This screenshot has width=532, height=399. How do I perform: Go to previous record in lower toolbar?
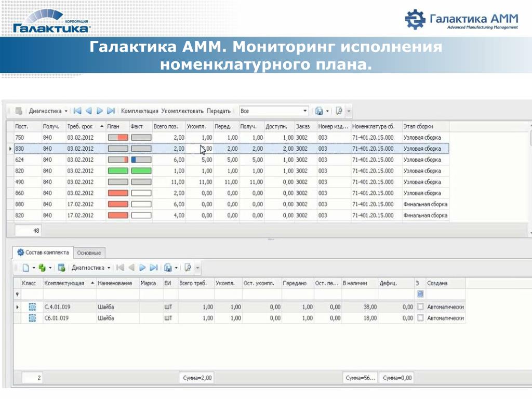(131, 268)
